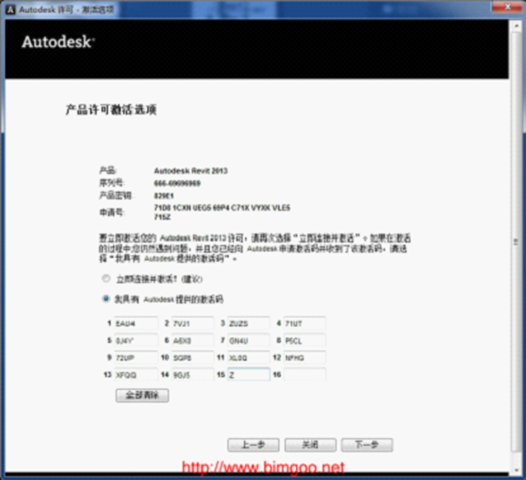Click empty activation code field 16
Viewport: 526px width, 480px height.
click(x=305, y=374)
